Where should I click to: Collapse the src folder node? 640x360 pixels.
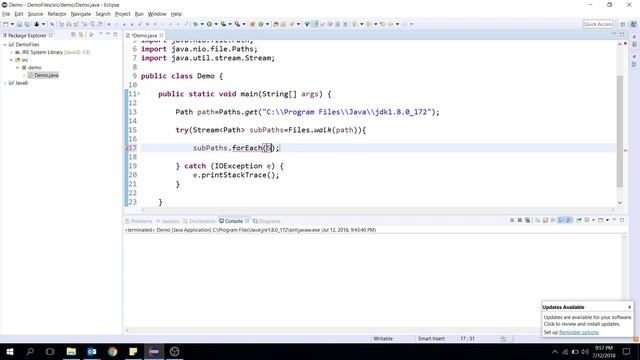point(11,60)
